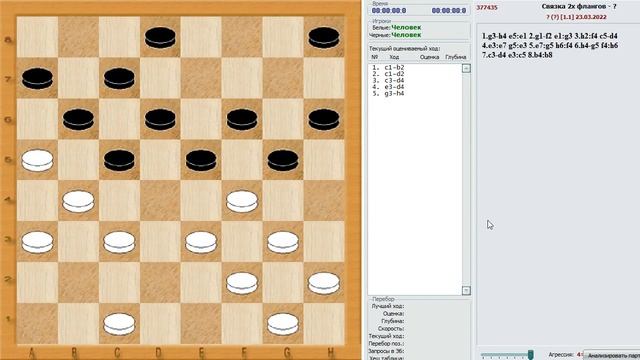
Task: Select move 5. g3-h4 in list
Action: pos(388,93)
